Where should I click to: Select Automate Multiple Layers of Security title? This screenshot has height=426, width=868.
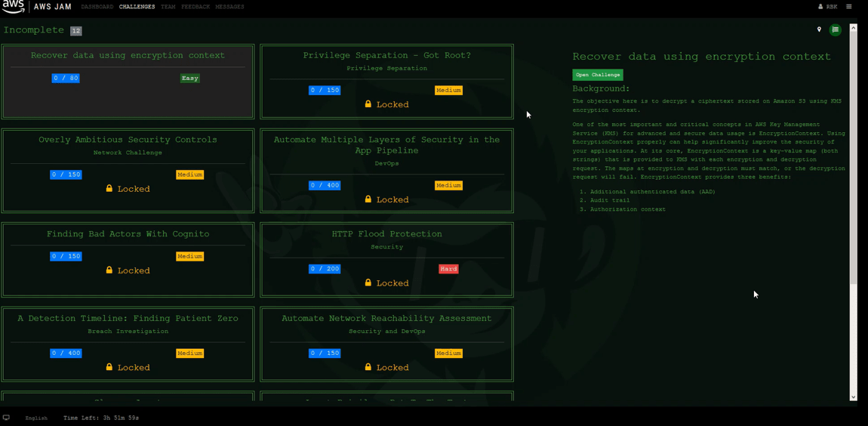click(387, 144)
